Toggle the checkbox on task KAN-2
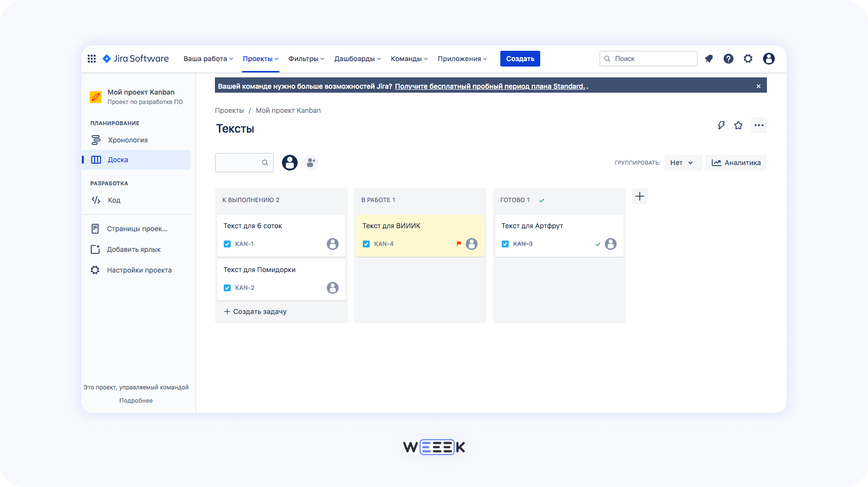Image resolution: width=868 pixels, height=487 pixels. (227, 287)
